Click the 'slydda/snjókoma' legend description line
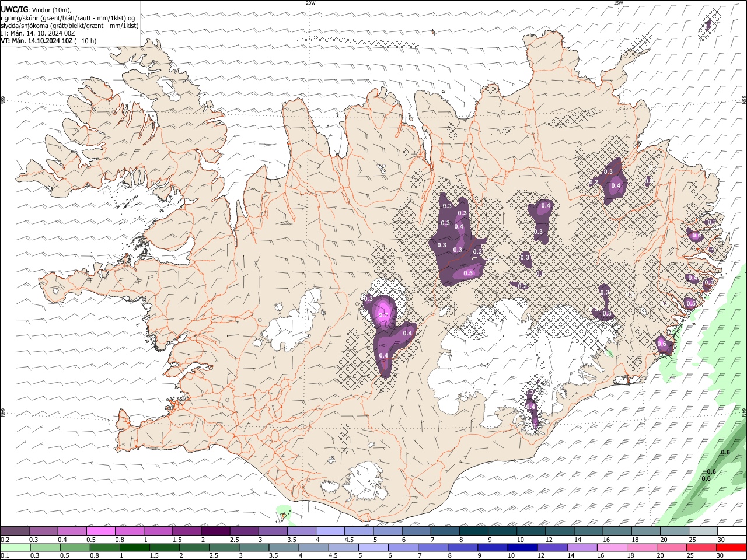 [x=69, y=26]
